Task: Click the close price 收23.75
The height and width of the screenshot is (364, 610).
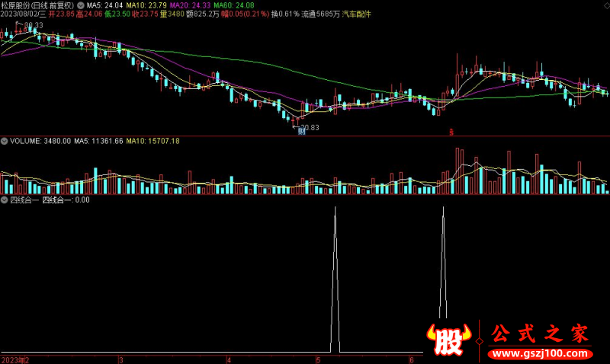Action: [x=145, y=14]
